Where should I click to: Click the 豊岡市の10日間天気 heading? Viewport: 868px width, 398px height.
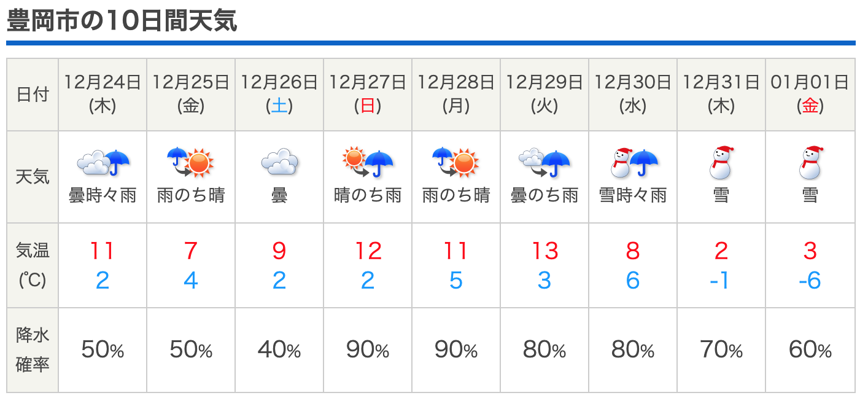point(122,21)
